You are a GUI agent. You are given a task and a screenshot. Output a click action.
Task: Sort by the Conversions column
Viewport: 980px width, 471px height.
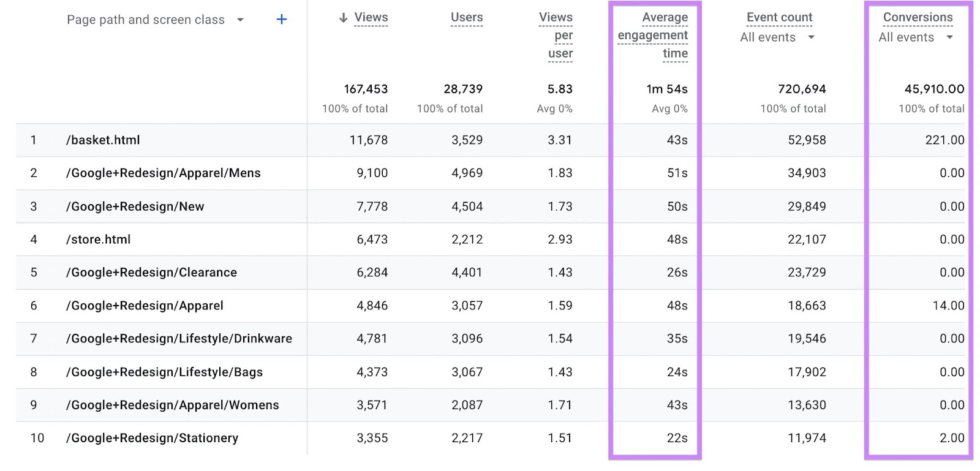[x=918, y=17]
